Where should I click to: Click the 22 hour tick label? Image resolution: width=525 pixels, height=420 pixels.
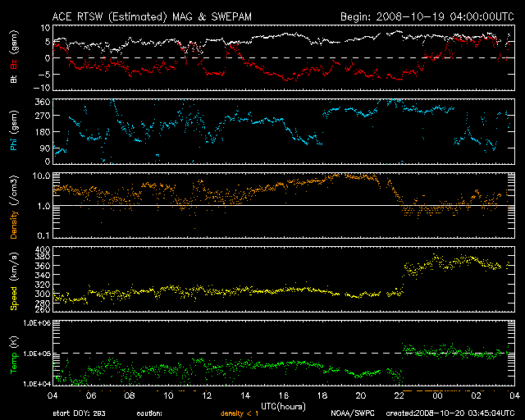[x=399, y=396]
